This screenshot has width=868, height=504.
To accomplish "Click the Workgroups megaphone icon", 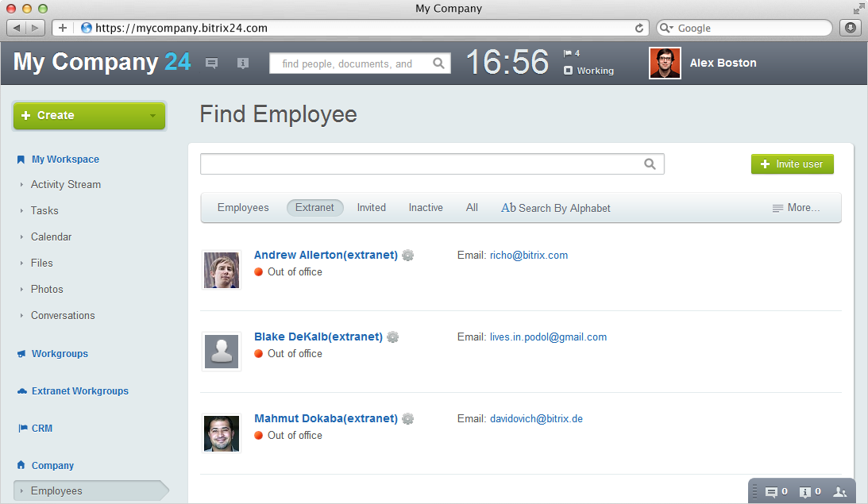I will tap(21, 353).
